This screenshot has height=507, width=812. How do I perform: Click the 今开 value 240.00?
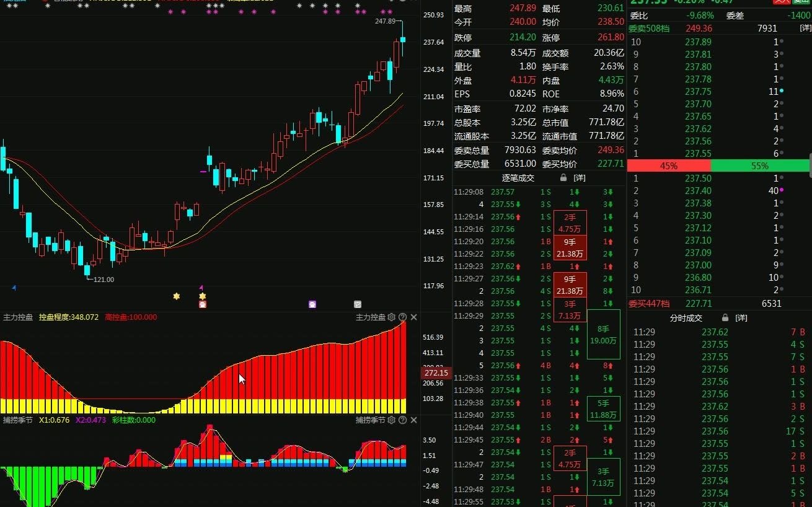tap(523, 22)
